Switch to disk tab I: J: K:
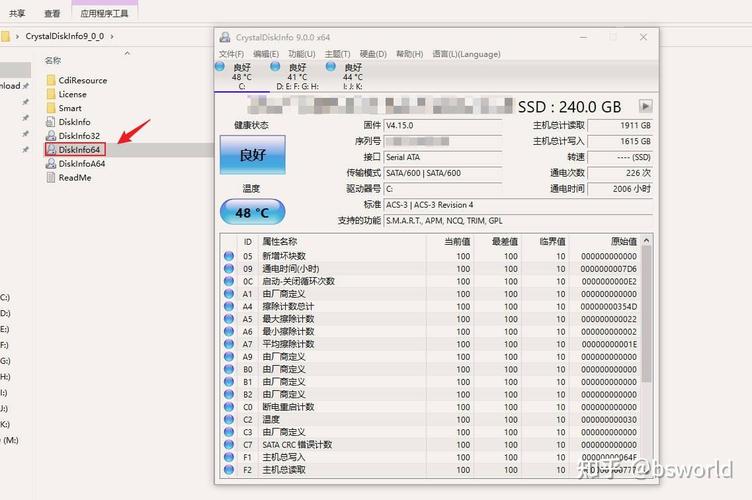Screen dimensions: 752x500 point(352,77)
